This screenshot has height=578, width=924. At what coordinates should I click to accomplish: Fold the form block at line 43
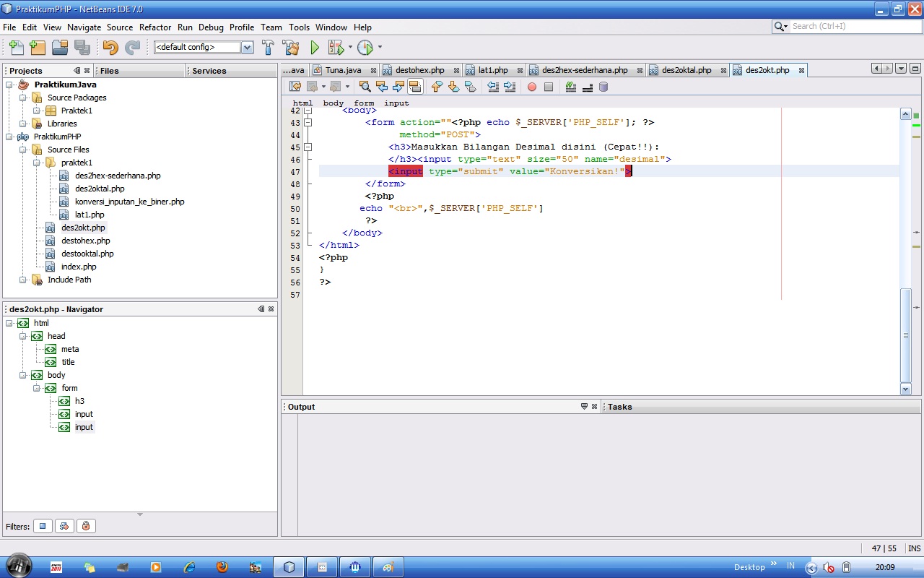[308, 122]
